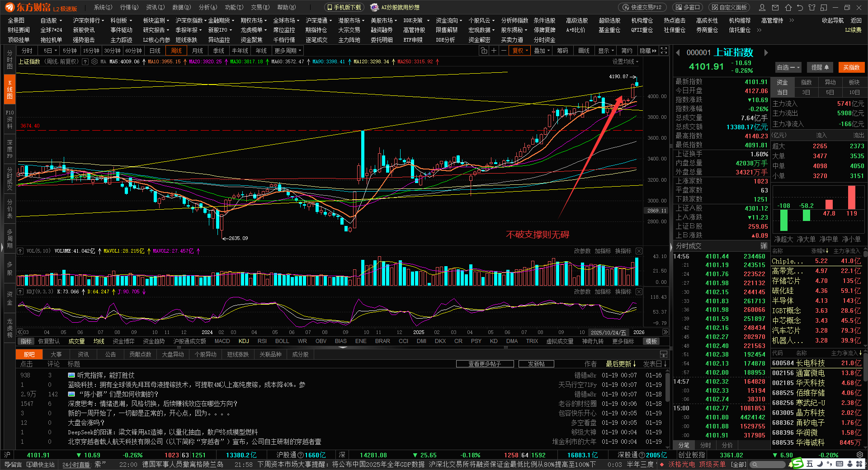Open the 自选 dropdown
Viewport: 868px width, 470px height.
(788, 67)
